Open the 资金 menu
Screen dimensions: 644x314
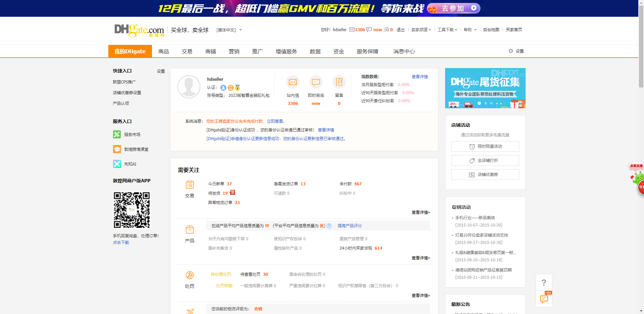pyautogui.click(x=339, y=51)
